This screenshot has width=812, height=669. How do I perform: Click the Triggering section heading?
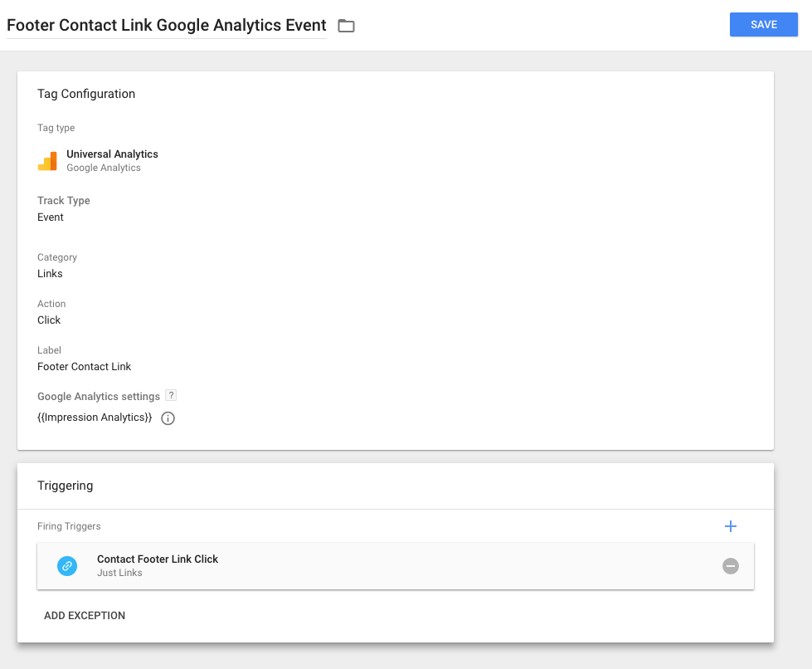click(66, 486)
